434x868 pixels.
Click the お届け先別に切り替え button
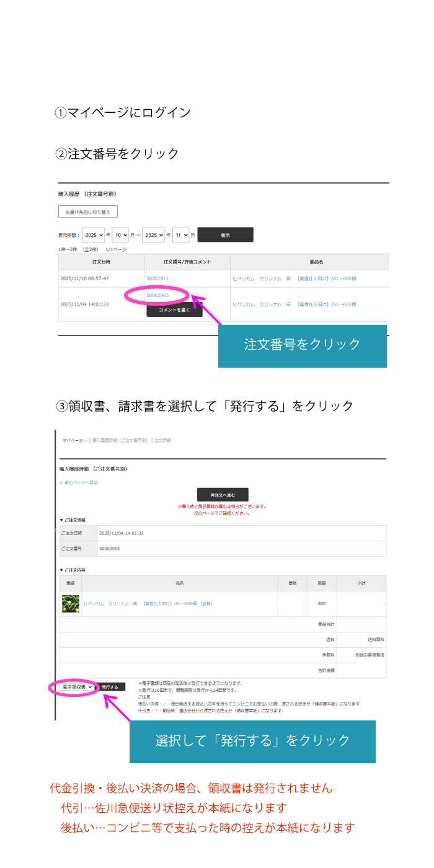coord(87,212)
